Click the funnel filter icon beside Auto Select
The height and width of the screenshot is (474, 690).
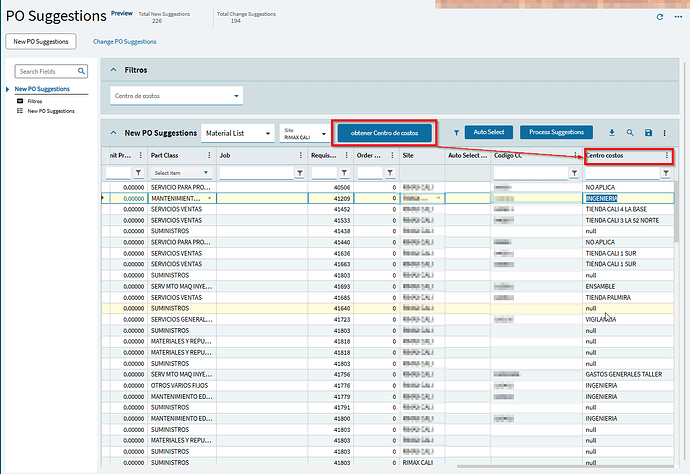pos(456,132)
